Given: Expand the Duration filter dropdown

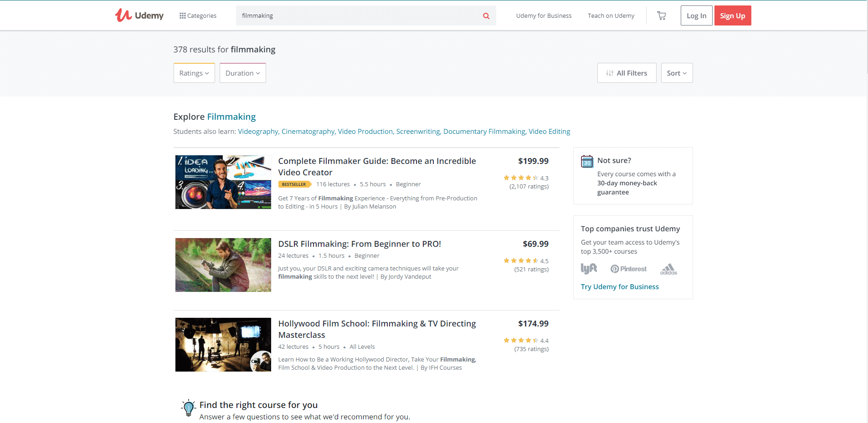Looking at the screenshot, I should (x=243, y=73).
